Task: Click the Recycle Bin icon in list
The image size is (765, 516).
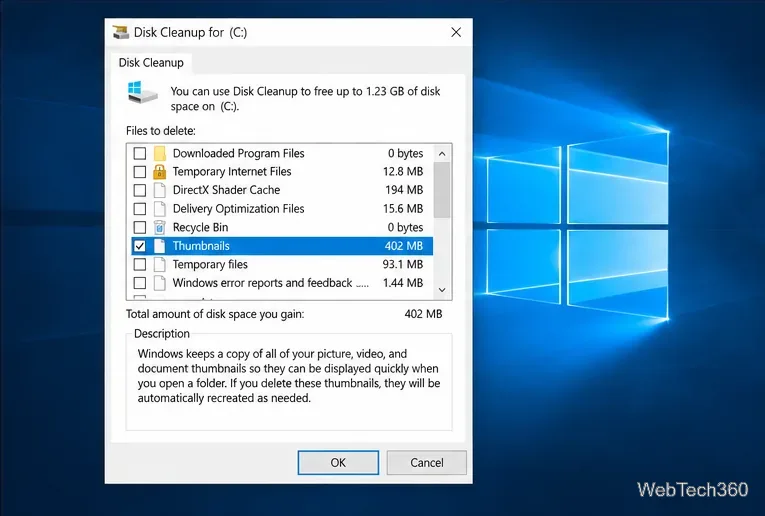Action: tap(160, 227)
